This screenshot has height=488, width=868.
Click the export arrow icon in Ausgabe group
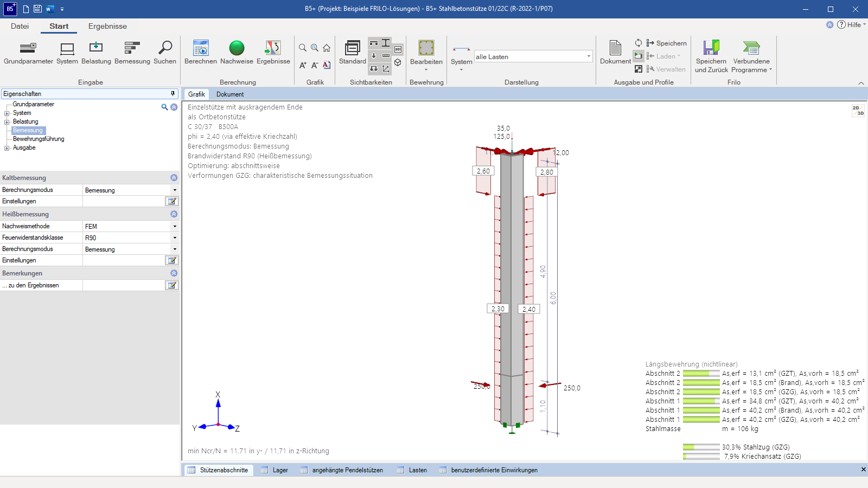point(639,69)
